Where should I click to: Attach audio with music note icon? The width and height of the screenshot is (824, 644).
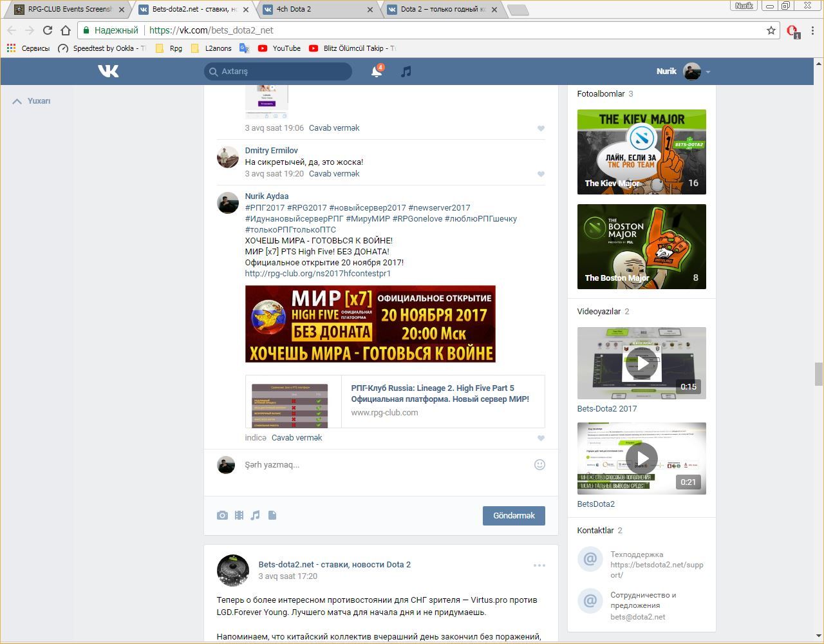pyautogui.click(x=256, y=515)
